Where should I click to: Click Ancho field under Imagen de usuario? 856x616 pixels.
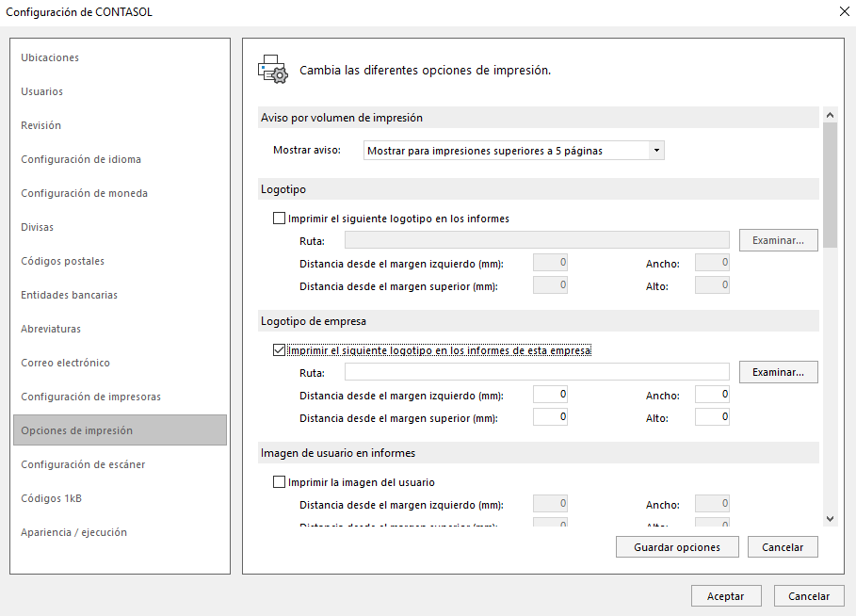[712, 504]
